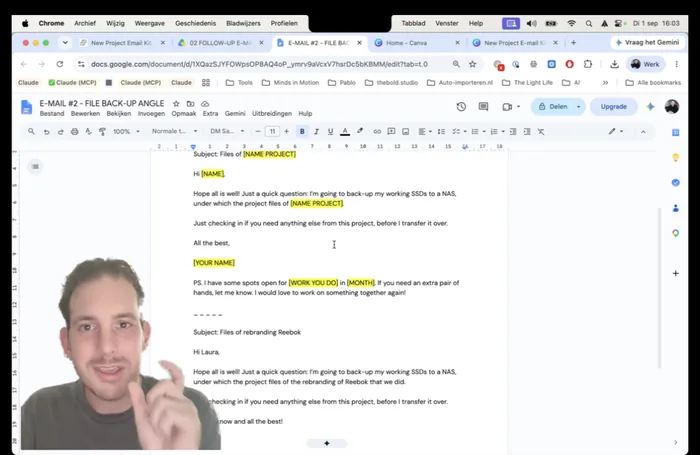Click the Undo arrow in toolbar
The image size is (700, 455).
tap(46, 132)
